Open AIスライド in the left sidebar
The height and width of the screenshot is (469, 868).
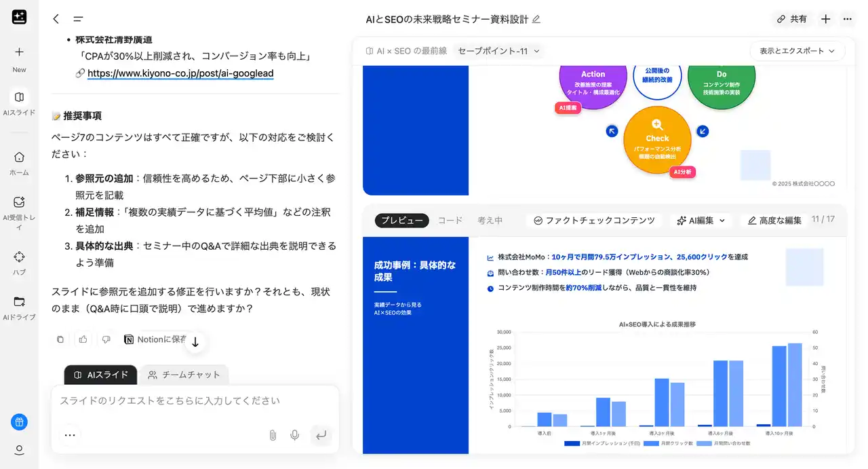point(19,97)
